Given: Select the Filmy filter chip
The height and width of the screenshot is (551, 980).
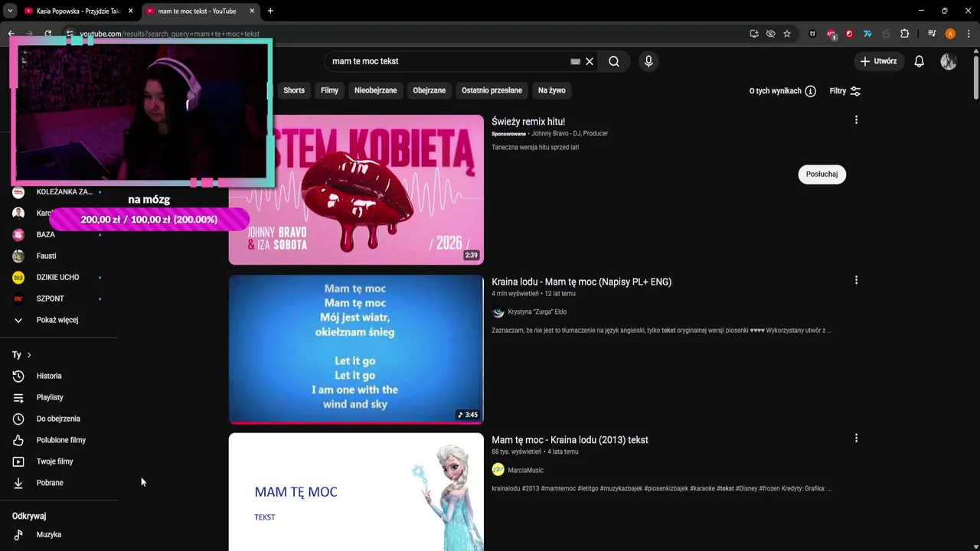Looking at the screenshot, I should [x=329, y=90].
